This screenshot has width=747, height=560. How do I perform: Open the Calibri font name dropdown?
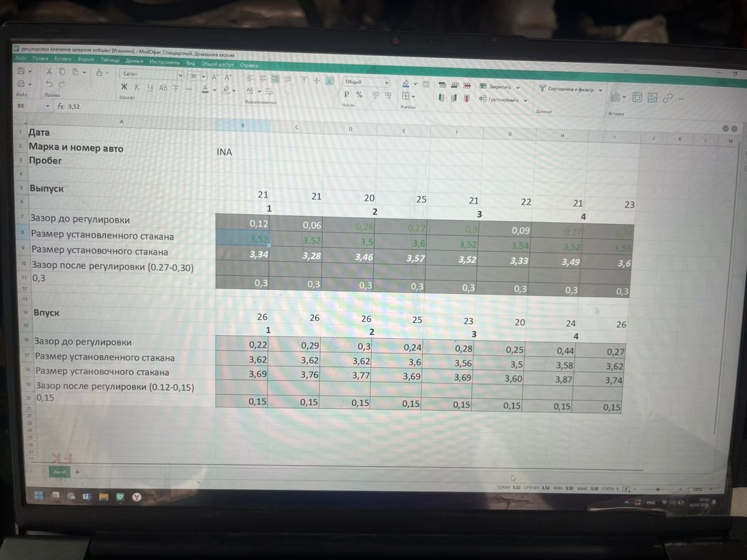(x=181, y=75)
